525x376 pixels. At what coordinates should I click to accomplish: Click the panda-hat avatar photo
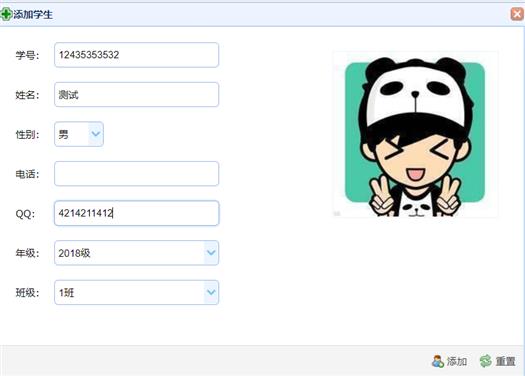point(415,135)
